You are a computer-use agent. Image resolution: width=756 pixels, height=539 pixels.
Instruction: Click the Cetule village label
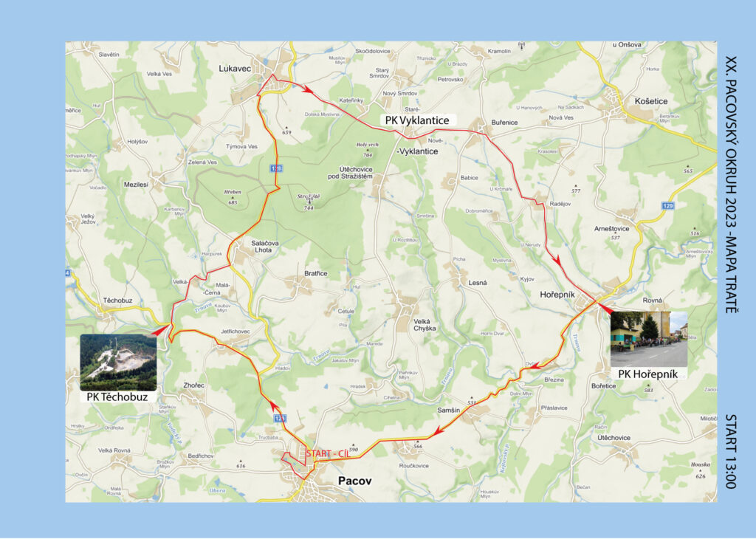pyautogui.click(x=346, y=312)
